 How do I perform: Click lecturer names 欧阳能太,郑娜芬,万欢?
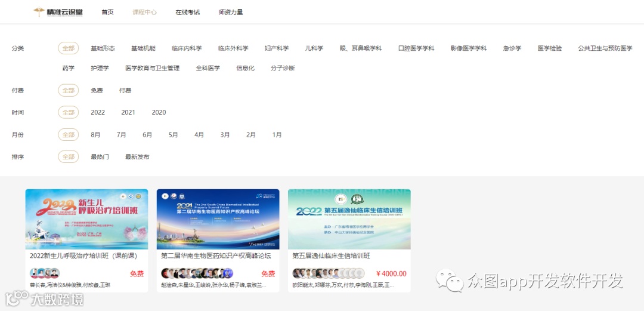coord(343,285)
